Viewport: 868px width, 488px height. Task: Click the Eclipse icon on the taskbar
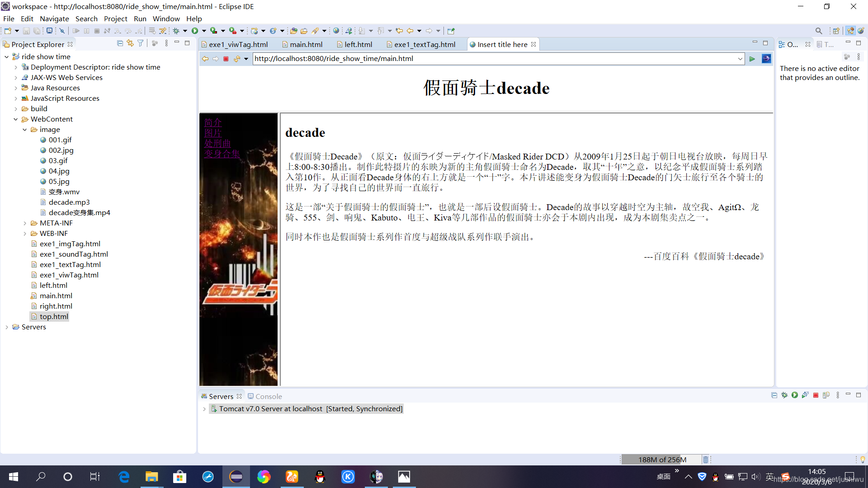tap(236, 477)
